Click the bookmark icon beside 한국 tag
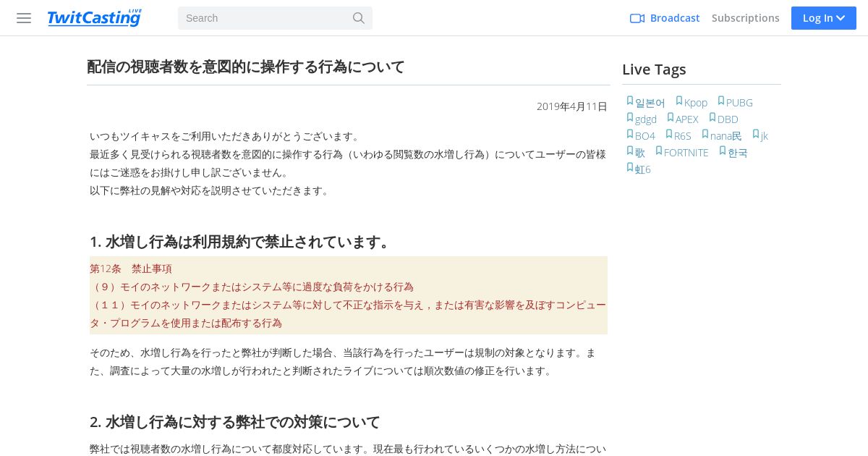Screen dimensions: 868x456 [x=723, y=151]
